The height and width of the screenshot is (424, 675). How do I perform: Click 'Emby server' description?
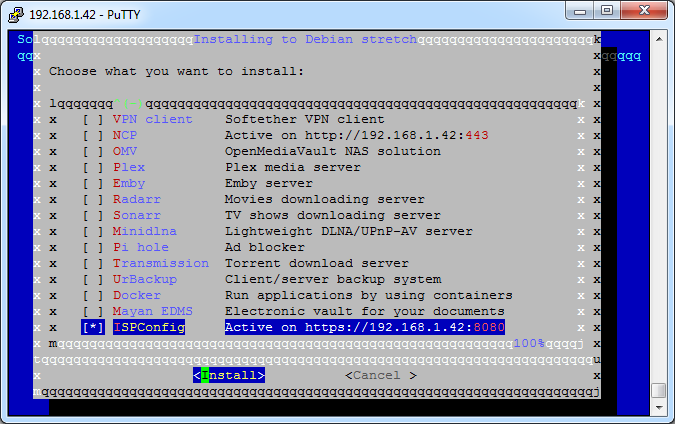pyautogui.click(x=269, y=183)
